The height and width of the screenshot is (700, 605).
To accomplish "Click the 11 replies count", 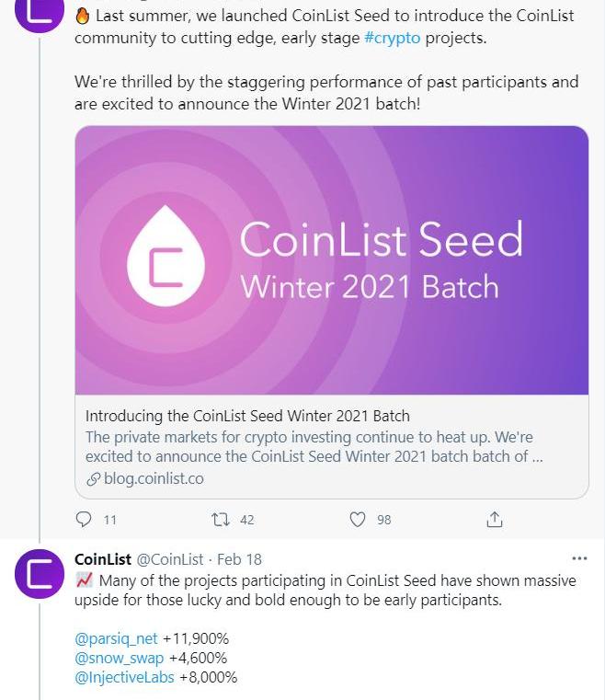I will tap(110, 520).
